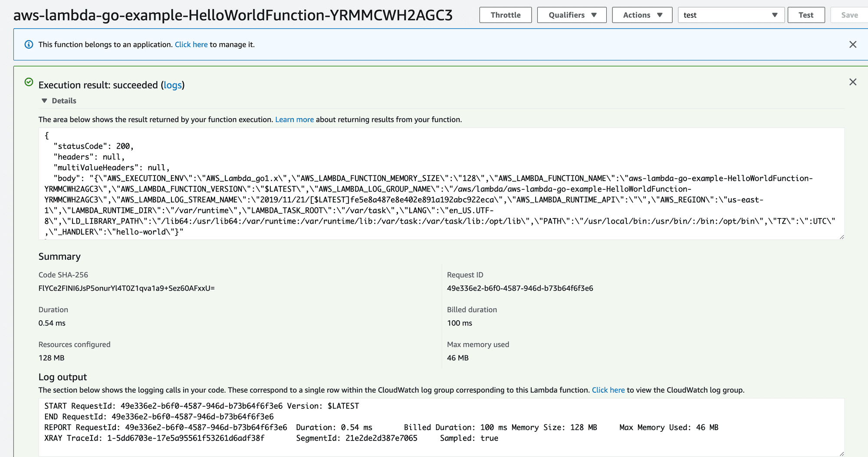Open the Learn more link
Viewport: 868px width, 457px height.
point(294,119)
